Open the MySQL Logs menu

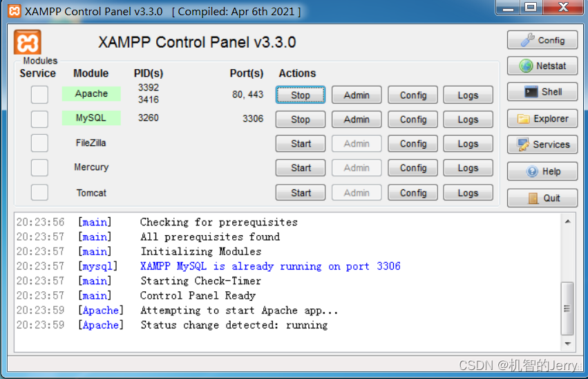[468, 120]
